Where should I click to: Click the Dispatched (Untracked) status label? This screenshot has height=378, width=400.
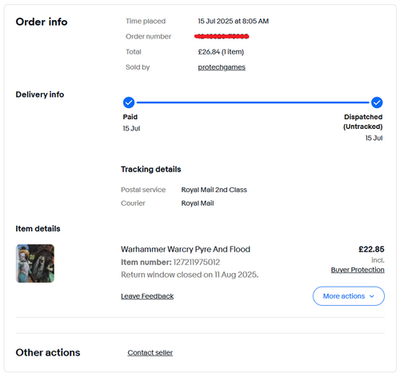click(x=363, y=122)
